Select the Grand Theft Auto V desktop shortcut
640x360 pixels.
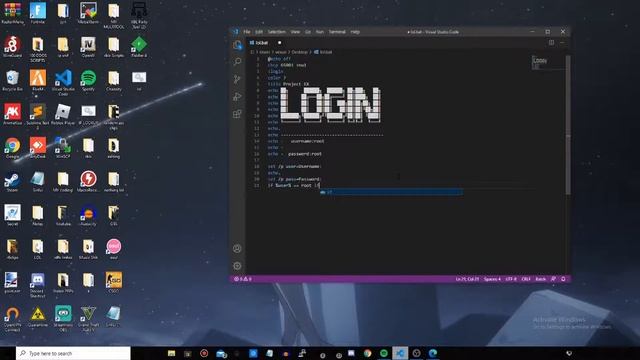tap(88, 318)
